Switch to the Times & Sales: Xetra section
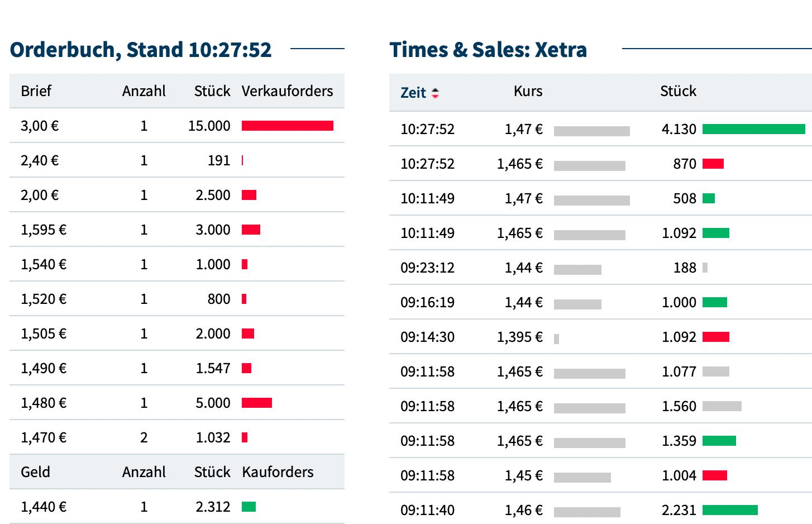The height and width of the screenshot is (524, 812). (489, 50)
